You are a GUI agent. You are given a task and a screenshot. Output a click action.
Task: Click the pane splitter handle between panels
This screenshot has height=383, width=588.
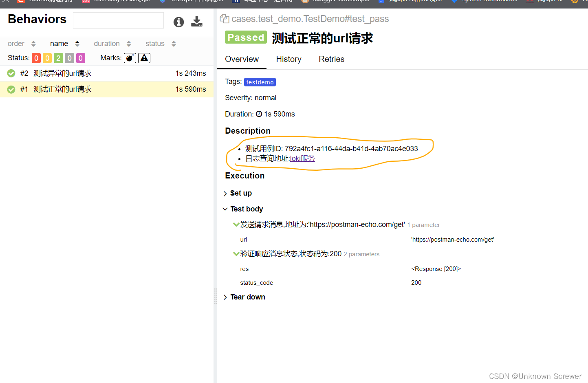215,296
